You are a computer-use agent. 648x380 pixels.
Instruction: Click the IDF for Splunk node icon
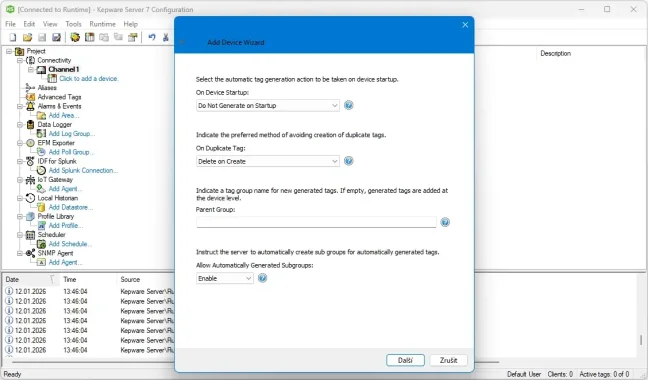pos(30,161)
